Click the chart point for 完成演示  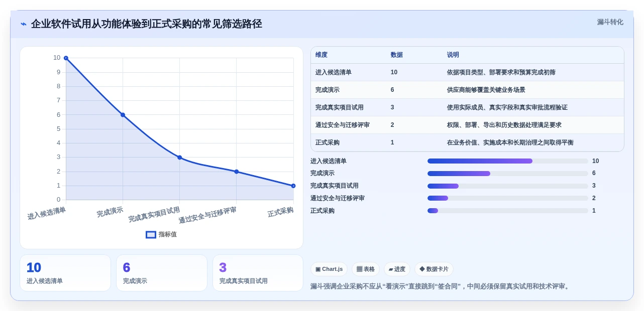(x=123, y=115)
